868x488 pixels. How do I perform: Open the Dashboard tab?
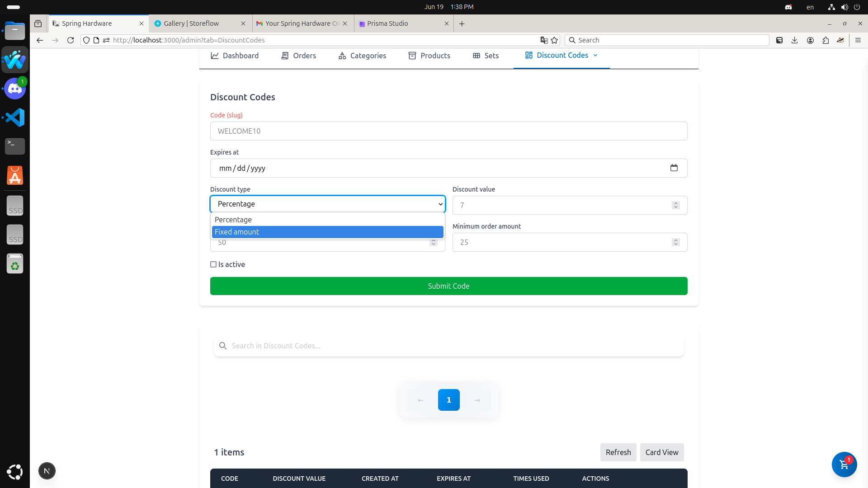[x=235, y=56]
